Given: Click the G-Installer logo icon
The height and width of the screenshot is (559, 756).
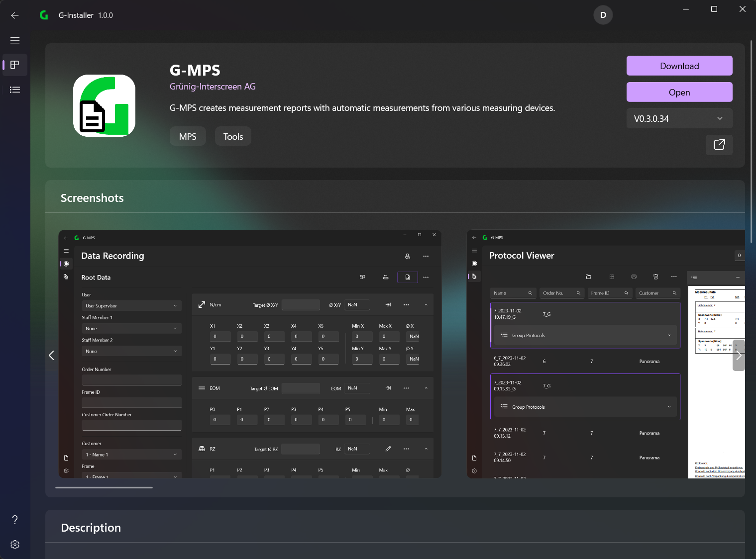Looking at the screenshot, I should click(x=44, y=15).
